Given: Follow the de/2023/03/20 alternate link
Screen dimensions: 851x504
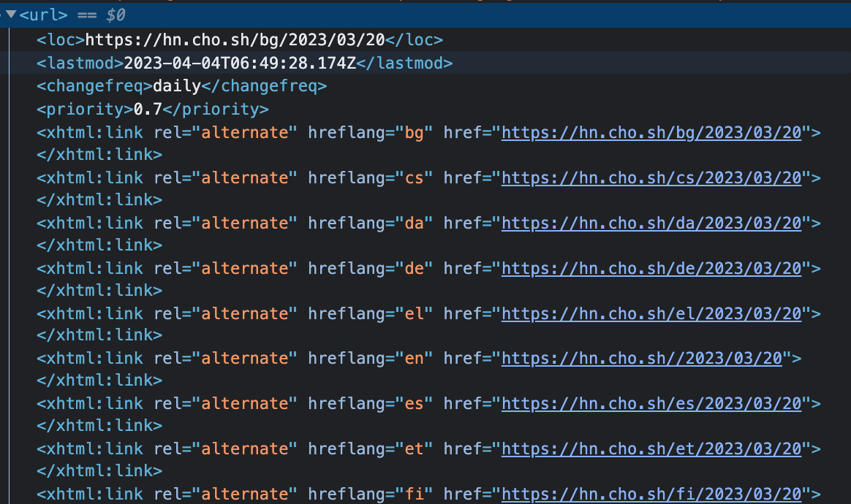Looking at the screenshot, I should (651, 269).
